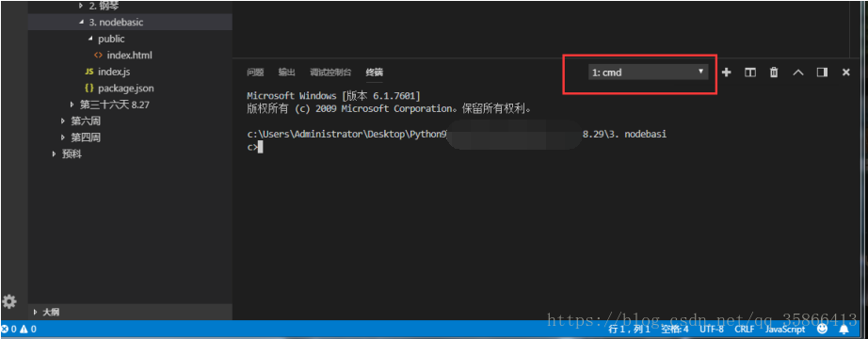Close the terminal panel
This screenshot has width=868, height=339.
click(845, 72)
